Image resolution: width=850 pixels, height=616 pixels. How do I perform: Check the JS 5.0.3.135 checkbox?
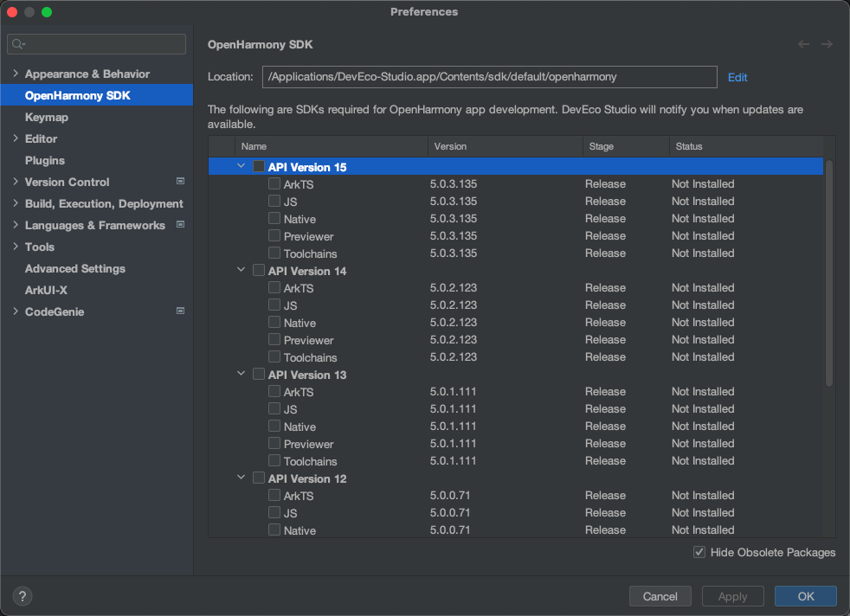pyautogui.click(x=274, y=201)
